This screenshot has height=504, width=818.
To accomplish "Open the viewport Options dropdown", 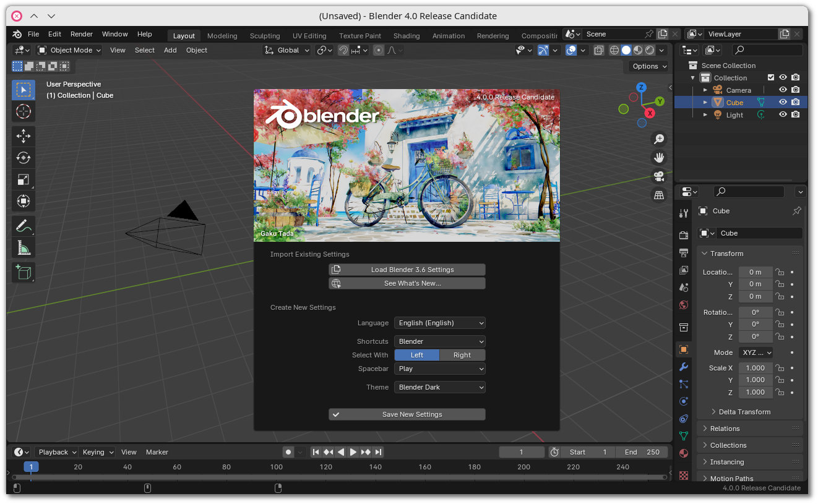I will pyautogui.click(x=649, y=66).
